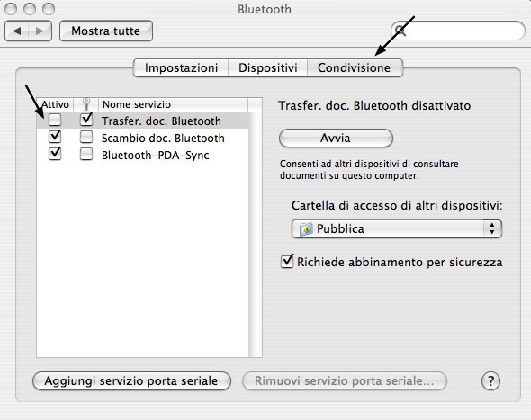The height and width of the screenshot is (420, 531).
Task: Click the key icon column header
Action: click(86, 104)
